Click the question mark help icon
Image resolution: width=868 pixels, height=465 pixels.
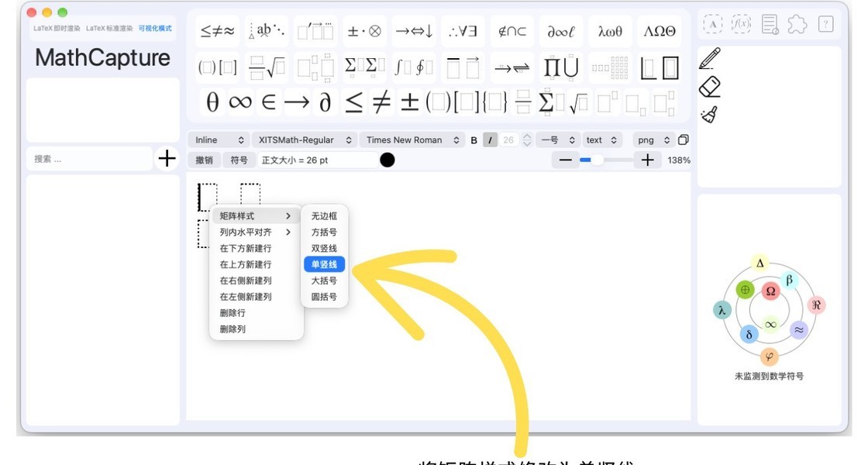[x=825, y=24]
